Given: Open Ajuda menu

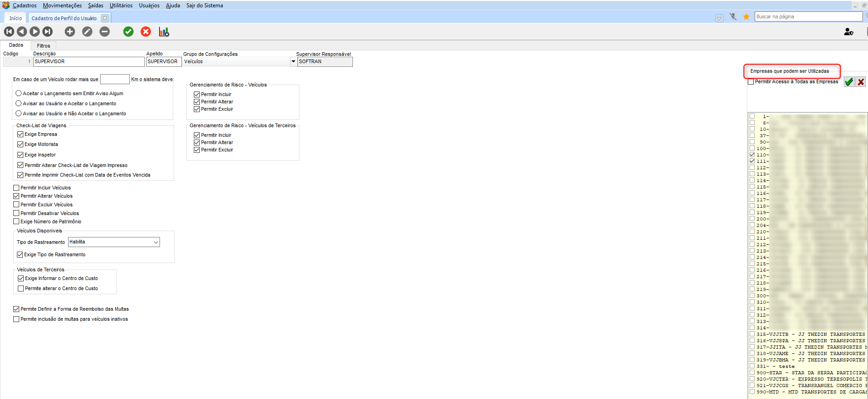Looking at the screenshot, I should tap(173, 5).
